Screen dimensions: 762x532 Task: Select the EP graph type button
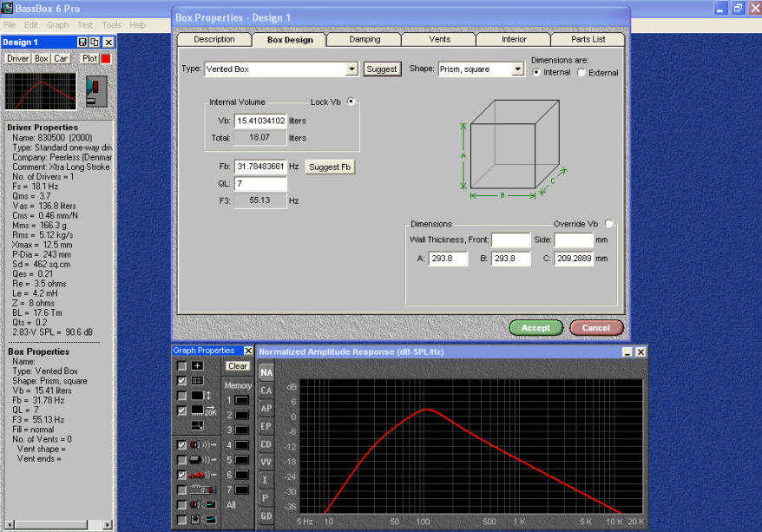click(266, 427)
